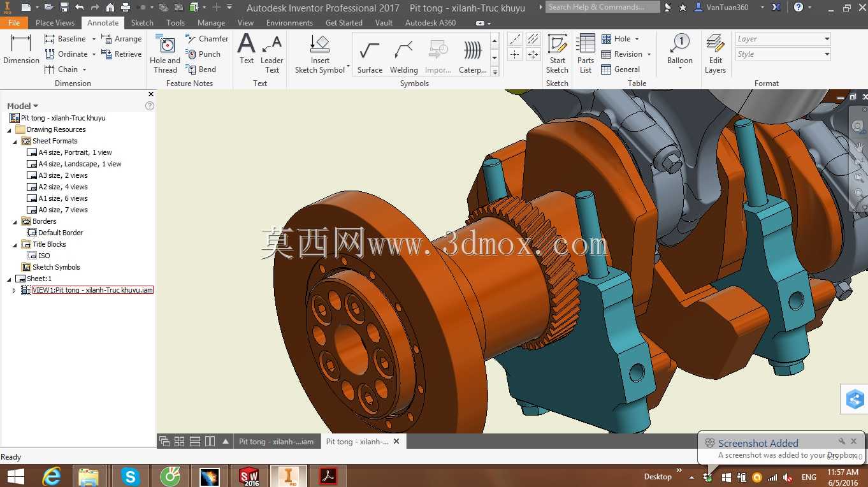
Task: Open the Baseline dropdown arrow
Action: (94, 39)
